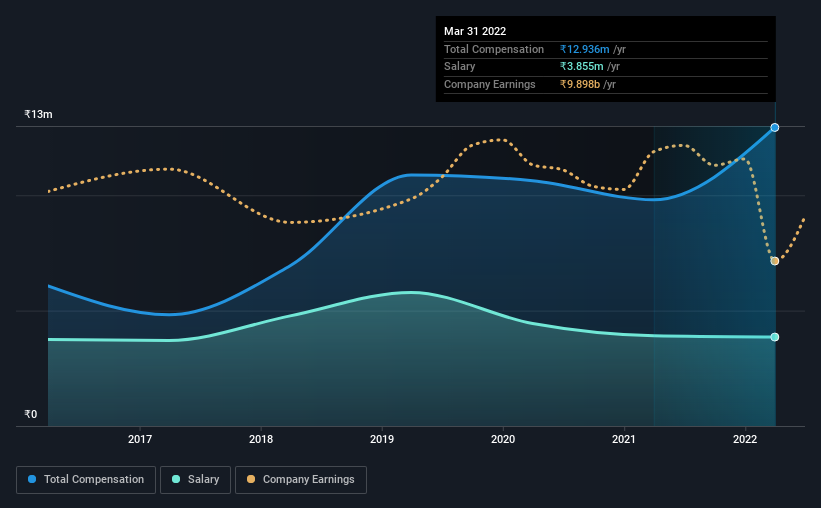Toggle the Total Compensation legend button
Image resolution: width=821 pixels, height=508 pixels.
[x=86, y=480]
